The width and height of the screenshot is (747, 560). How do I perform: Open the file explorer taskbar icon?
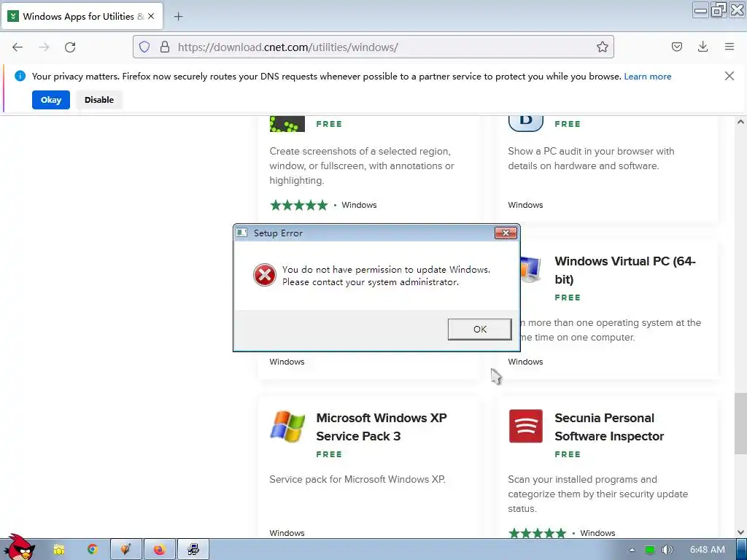(58, 550)
